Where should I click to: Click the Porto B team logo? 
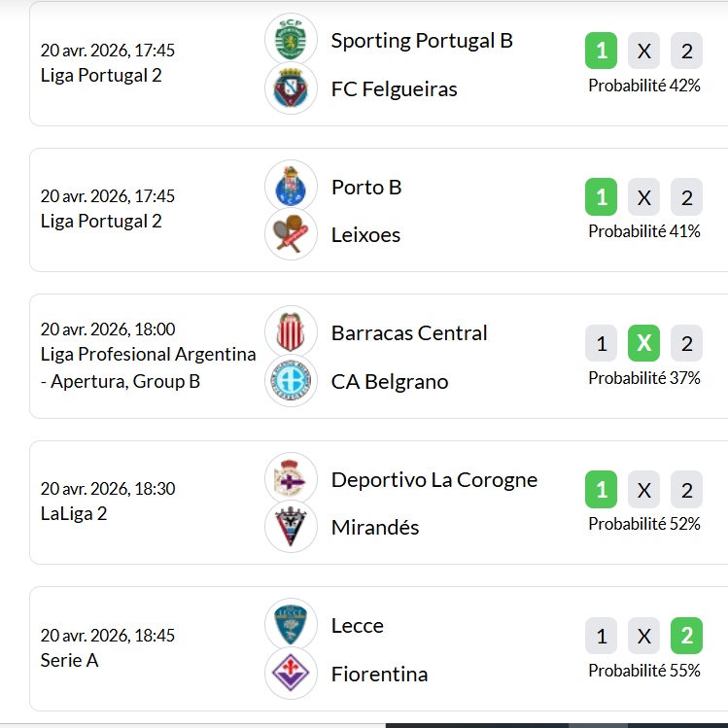tap(291, 186)
